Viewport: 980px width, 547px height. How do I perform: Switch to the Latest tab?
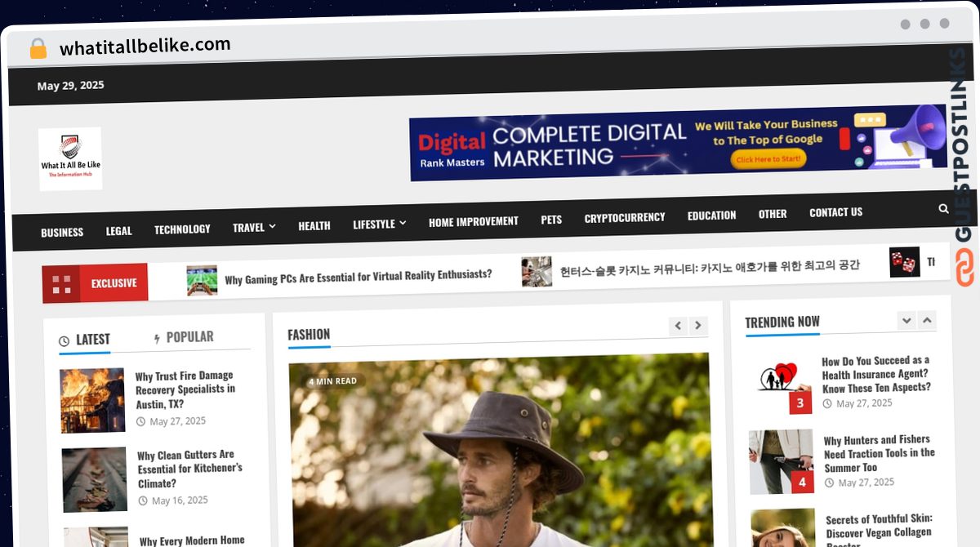[85, 340]
